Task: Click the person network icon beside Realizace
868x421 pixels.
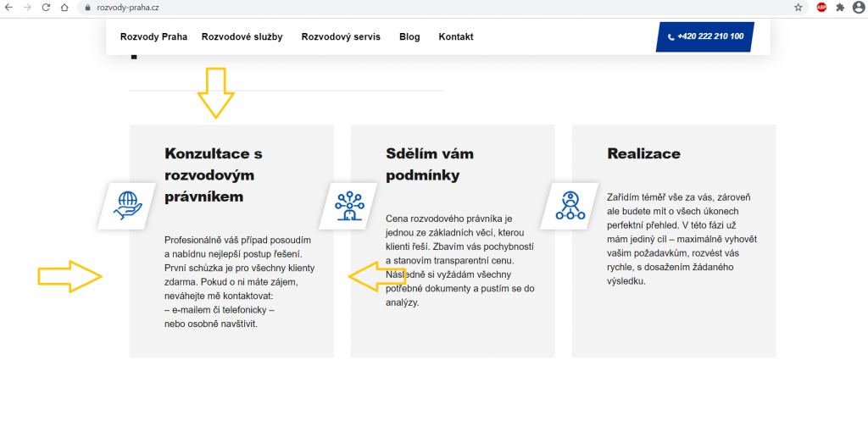Action: (570, 204)
